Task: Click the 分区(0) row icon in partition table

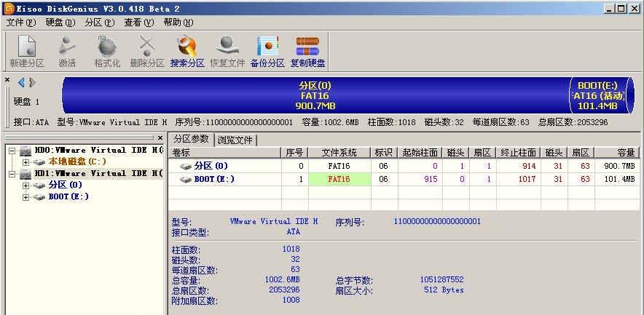Action: click(186, 166)
